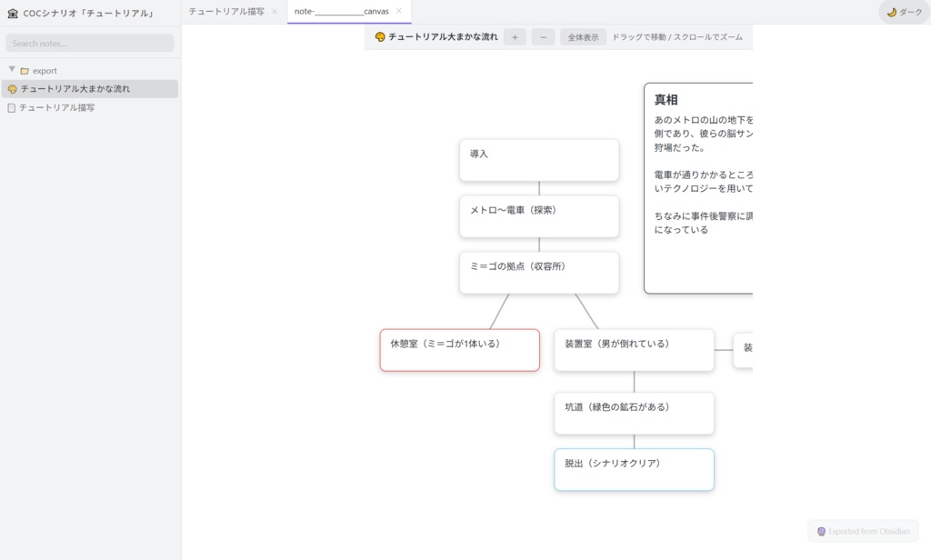Click the palette icon next to チュートリアル大まかな流れ in sidebar
This screenshot has width=931, height=560.
pyautogui.click(x=12, y=89)
